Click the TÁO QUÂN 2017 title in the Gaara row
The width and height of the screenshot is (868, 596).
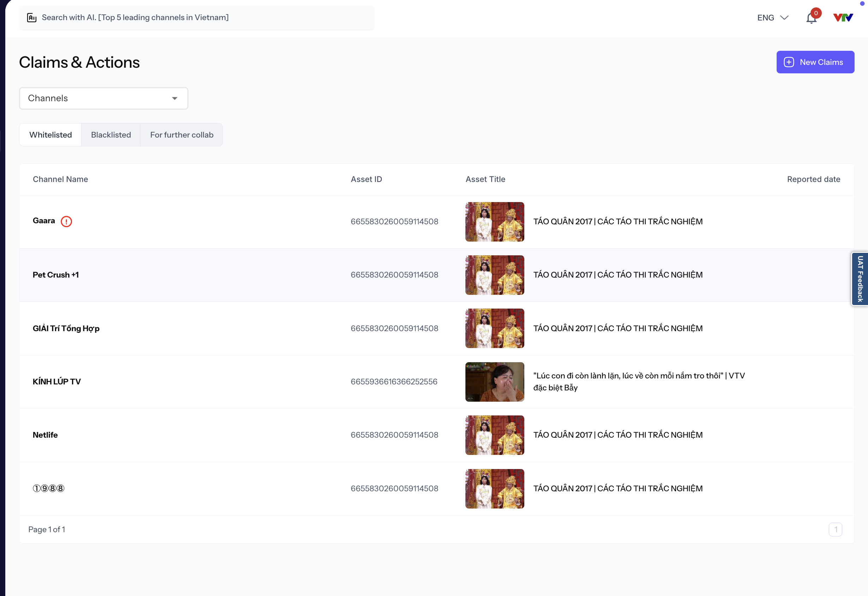click(618, 221)
